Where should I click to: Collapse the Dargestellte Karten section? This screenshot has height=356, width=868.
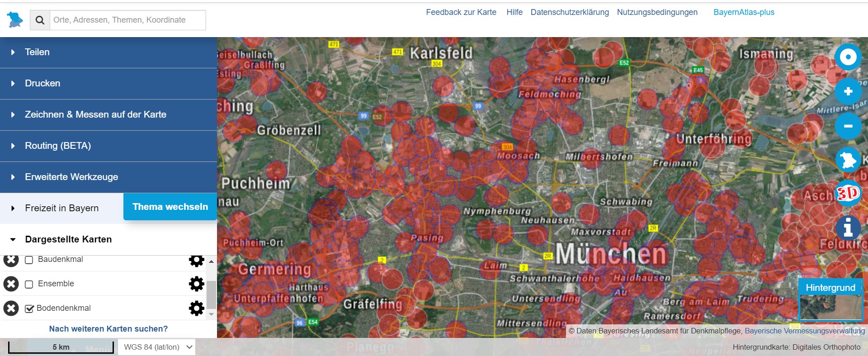tap(108, 239)
